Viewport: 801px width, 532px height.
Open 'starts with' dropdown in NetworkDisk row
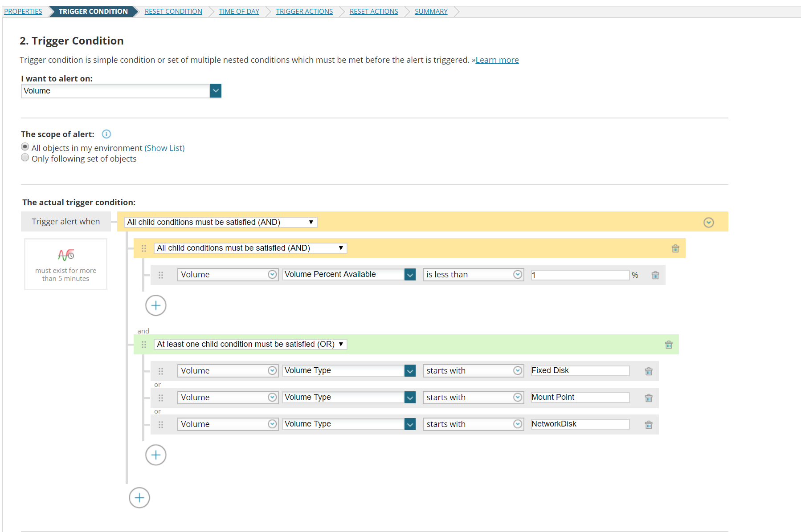point(473,424)
